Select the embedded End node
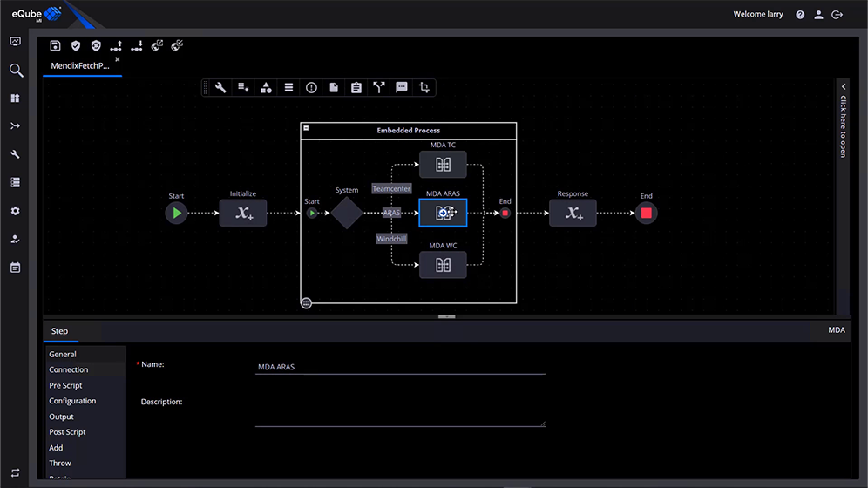The width and height of the screenshot is (868, 488). (505, 213)
